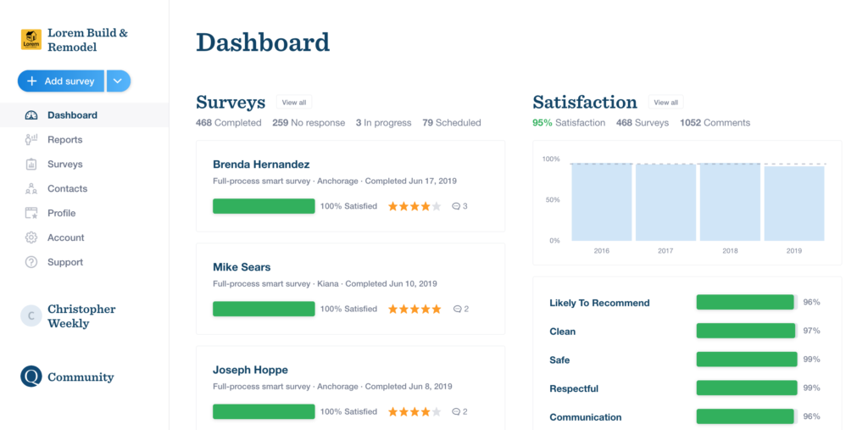Open Joseph Hoppe survey name
This screenshot has width=868, height=430.
[250, 370]
